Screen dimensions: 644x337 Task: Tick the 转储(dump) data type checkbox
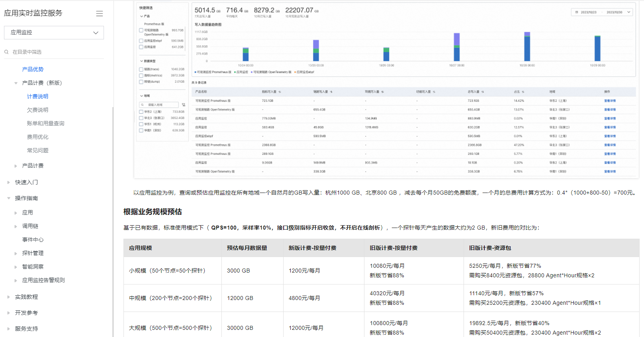141,82
